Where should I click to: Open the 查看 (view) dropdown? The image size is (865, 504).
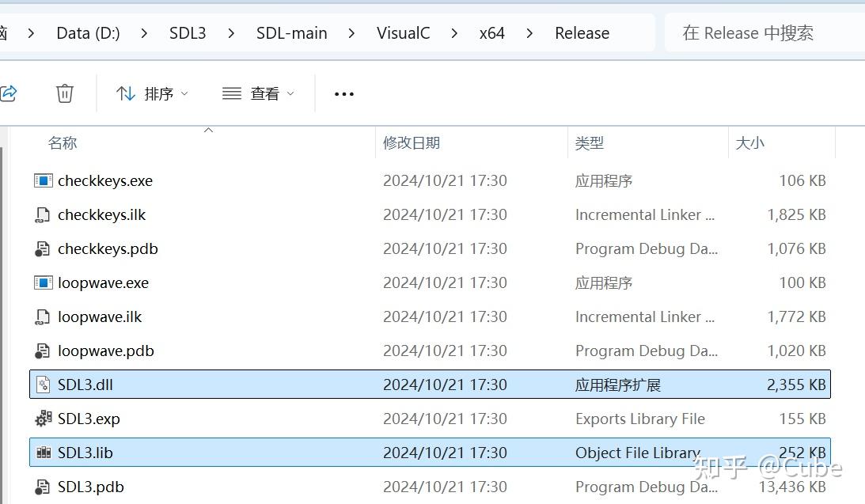259,93
